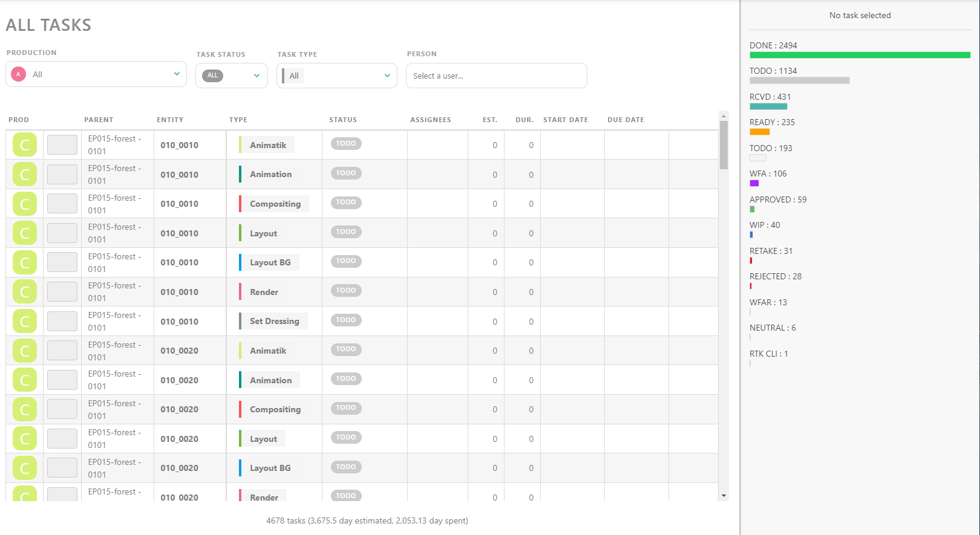980x535 pixels.
Task: Select Compositing task type for 010_0010
Action: tap(274, 204)
